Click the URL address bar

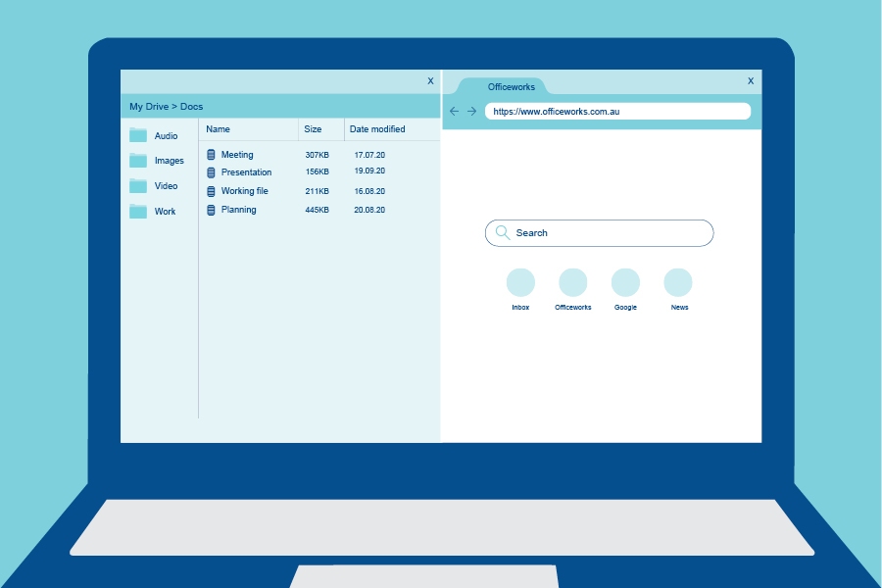(617, 112)
